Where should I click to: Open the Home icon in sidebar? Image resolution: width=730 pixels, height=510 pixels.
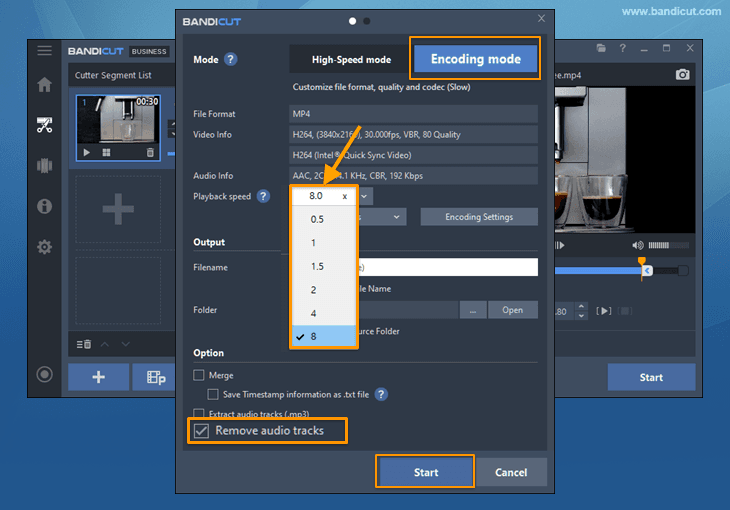[x=44, y=85]
